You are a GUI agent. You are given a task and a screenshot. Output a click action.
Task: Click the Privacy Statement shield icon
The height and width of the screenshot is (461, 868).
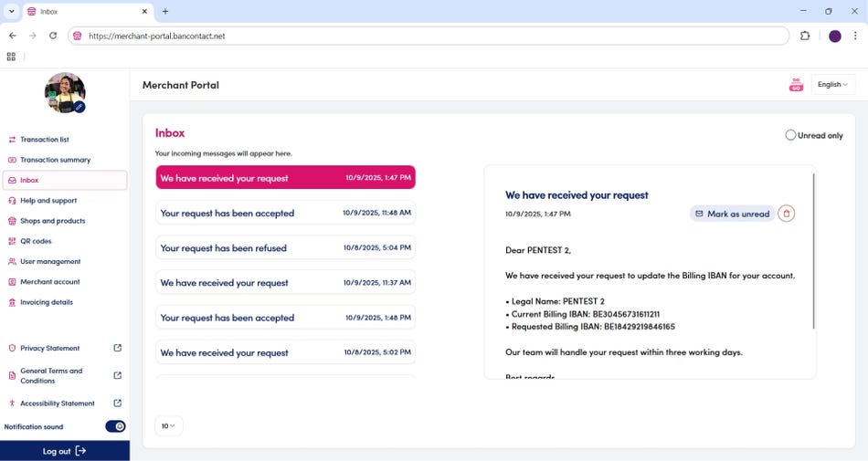click(12, 348)
